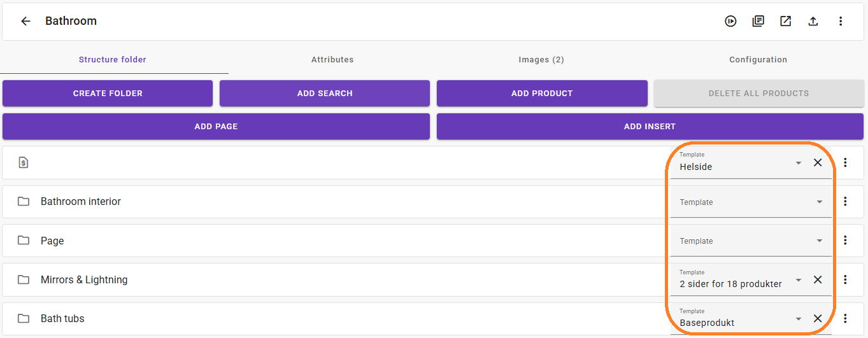Open three-dot menu for Mirrors & Lightning
The width and height of the screenshot is (868, 338).
click(x=845, y=279)
